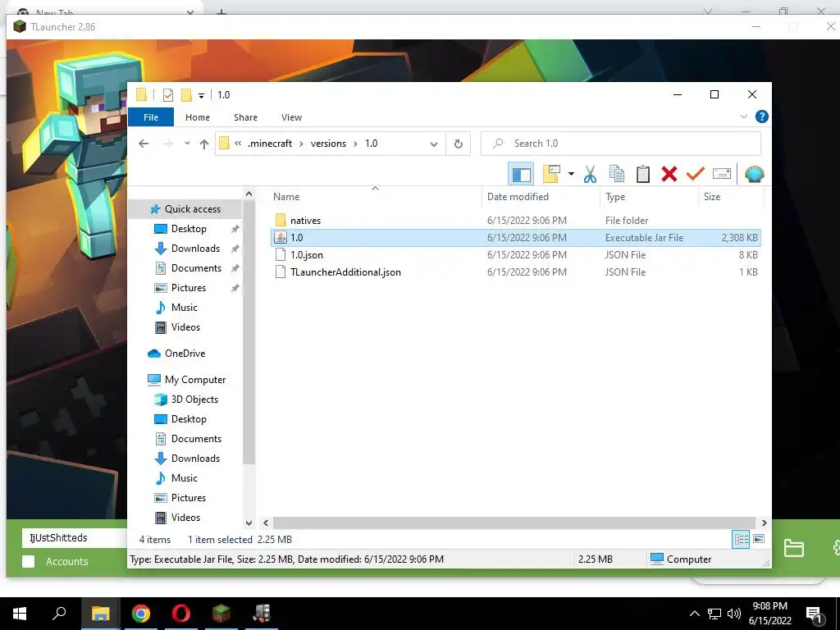
Task: Click the rename card toolbar icon
Action: coord(722,174)
